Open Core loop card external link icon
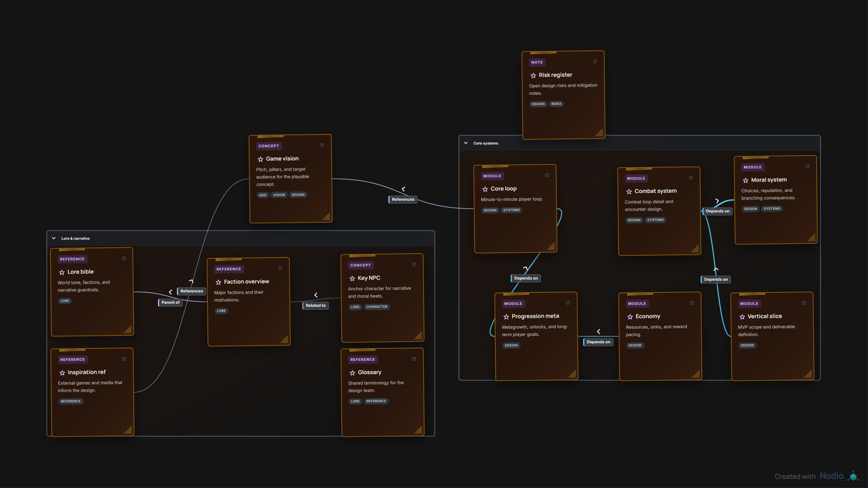868x488 pixels. [547, 175]
